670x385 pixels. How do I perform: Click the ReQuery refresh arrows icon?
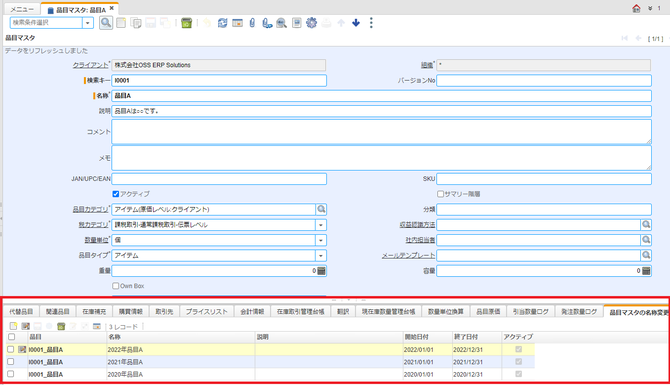click(222, 23)
